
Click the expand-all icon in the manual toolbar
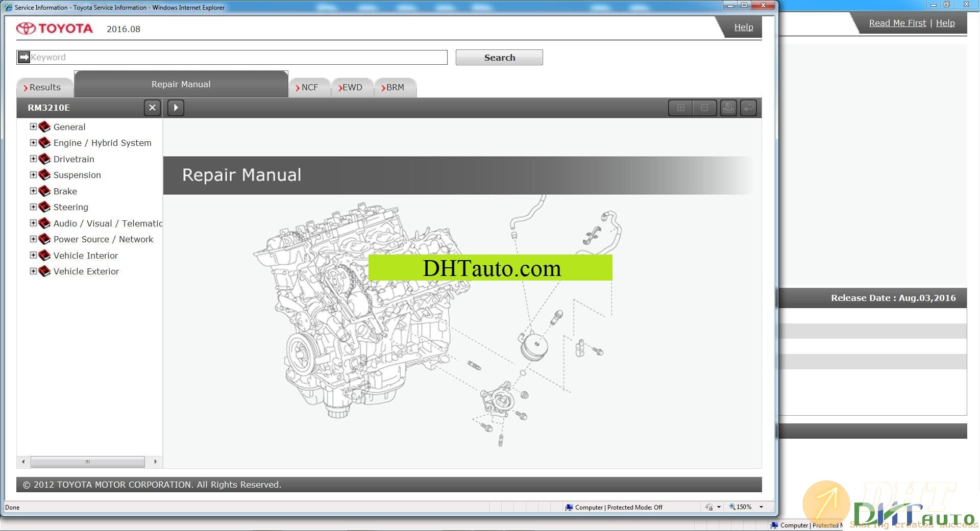680,108
